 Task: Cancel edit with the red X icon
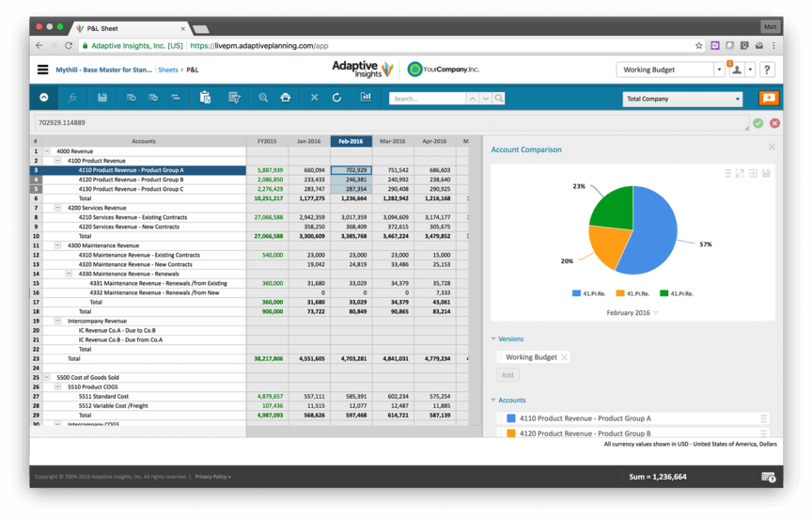(x=774, y=123)
